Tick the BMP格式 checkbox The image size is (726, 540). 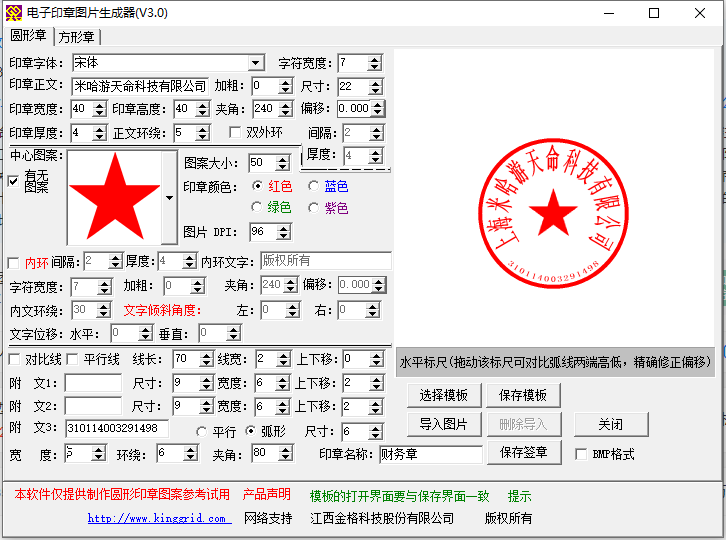581,454
